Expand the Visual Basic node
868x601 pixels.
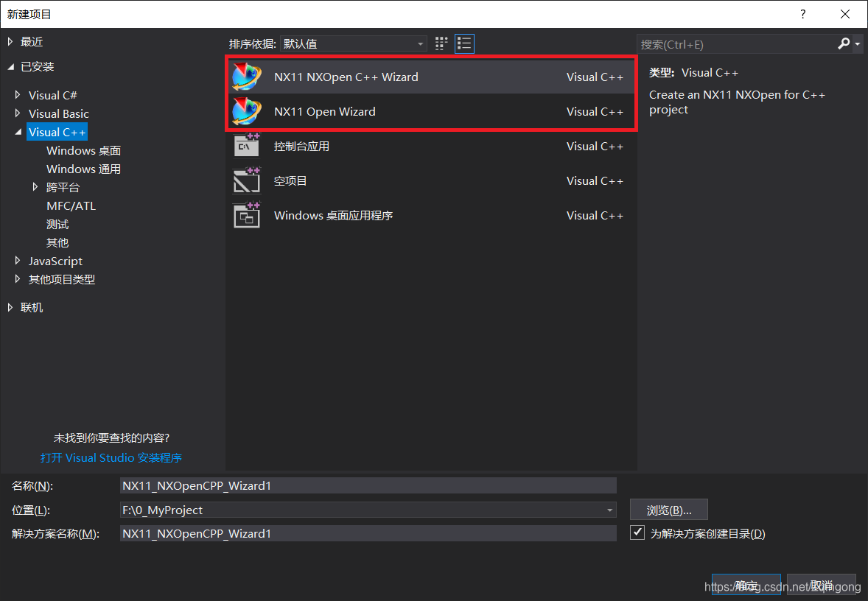[x=18, y=113]
